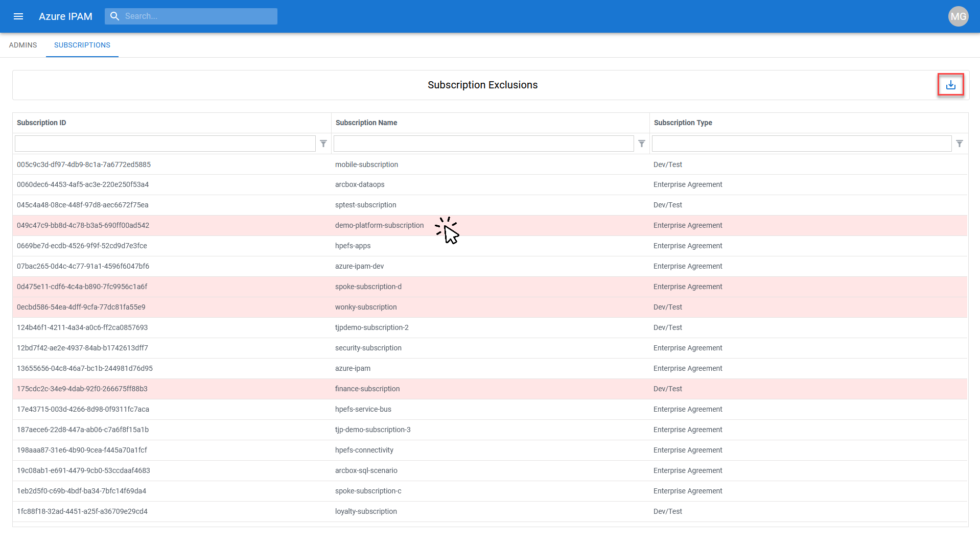Click the Subscription Name filter input
The height and width of the screenshot is (545, 980).
tap(483, 144)
